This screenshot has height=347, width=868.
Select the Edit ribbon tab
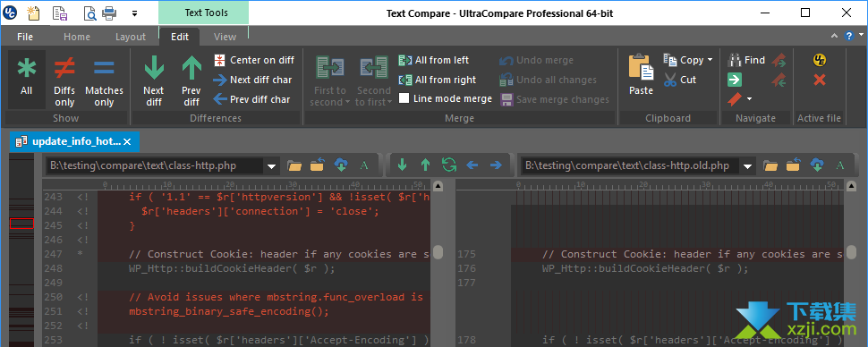pyautogui.click(x=180, y=37)
